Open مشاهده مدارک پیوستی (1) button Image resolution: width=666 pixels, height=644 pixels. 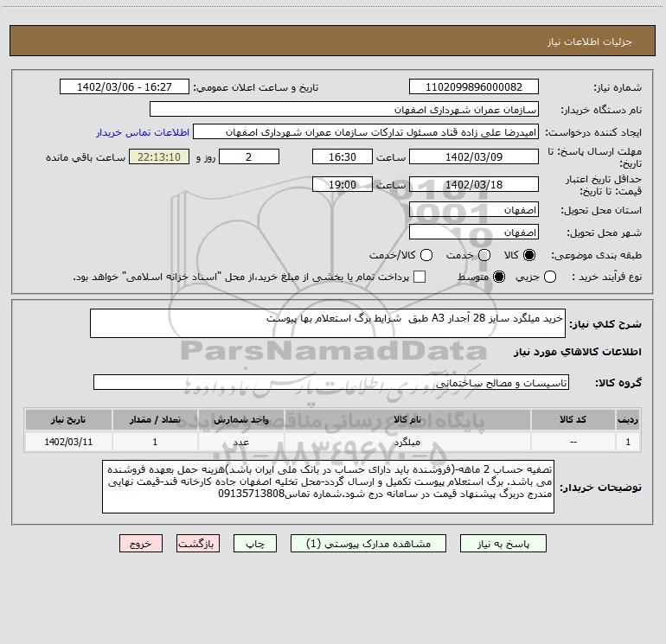368,544
